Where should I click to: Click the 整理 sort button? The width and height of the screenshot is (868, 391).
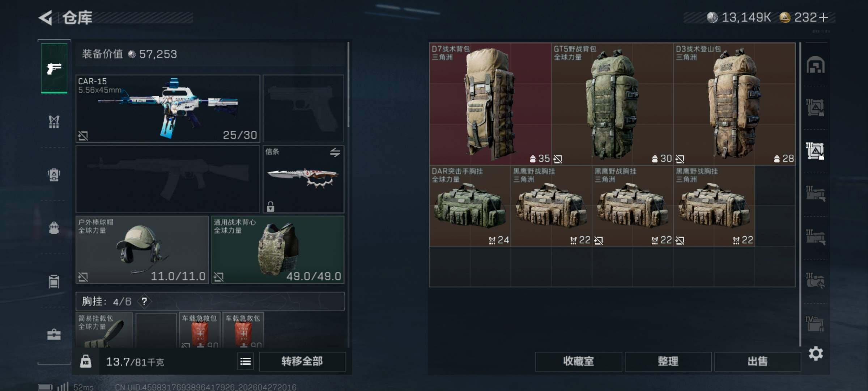[668, 361]
